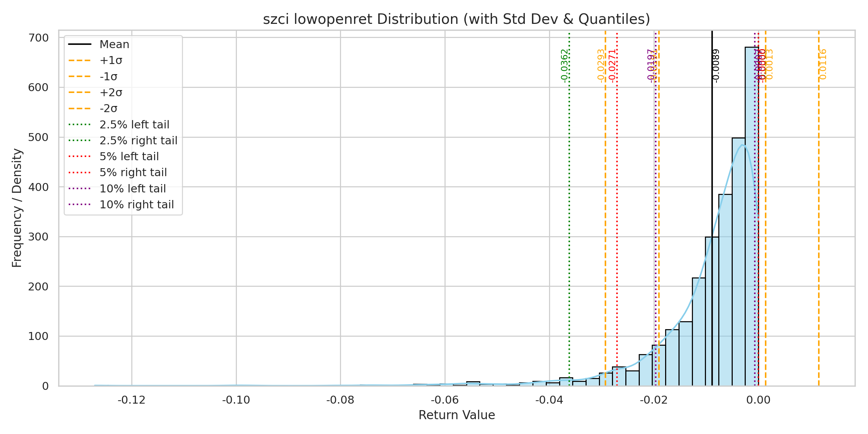Image resolution: width=868 pixels, height=434 pixels.
Task: Click the 0.0116 orange value label
Action: (x=823, y=64)
